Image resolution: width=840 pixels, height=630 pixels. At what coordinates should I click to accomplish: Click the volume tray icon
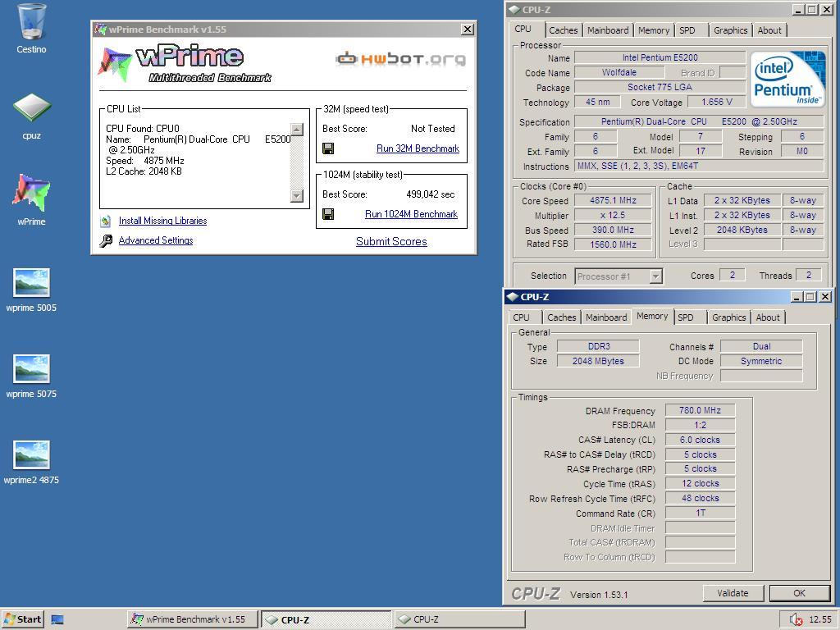pos(796,620)
